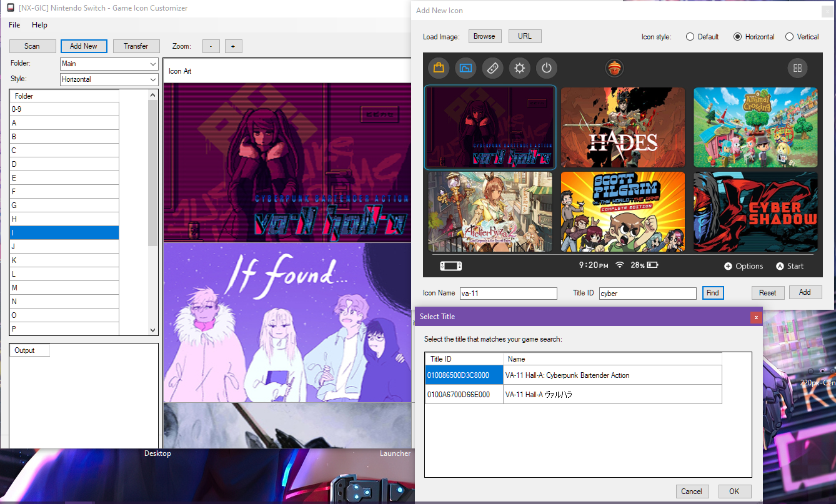836x504 pixels.
Task: Select the Scott Pilgrim preview tile
Action: click(x=622, y=212)
